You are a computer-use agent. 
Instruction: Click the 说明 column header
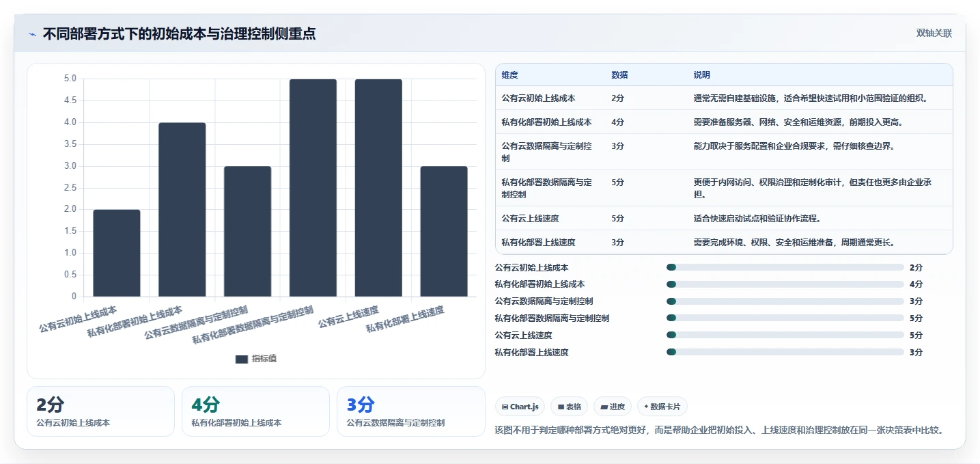pos(701,75)
